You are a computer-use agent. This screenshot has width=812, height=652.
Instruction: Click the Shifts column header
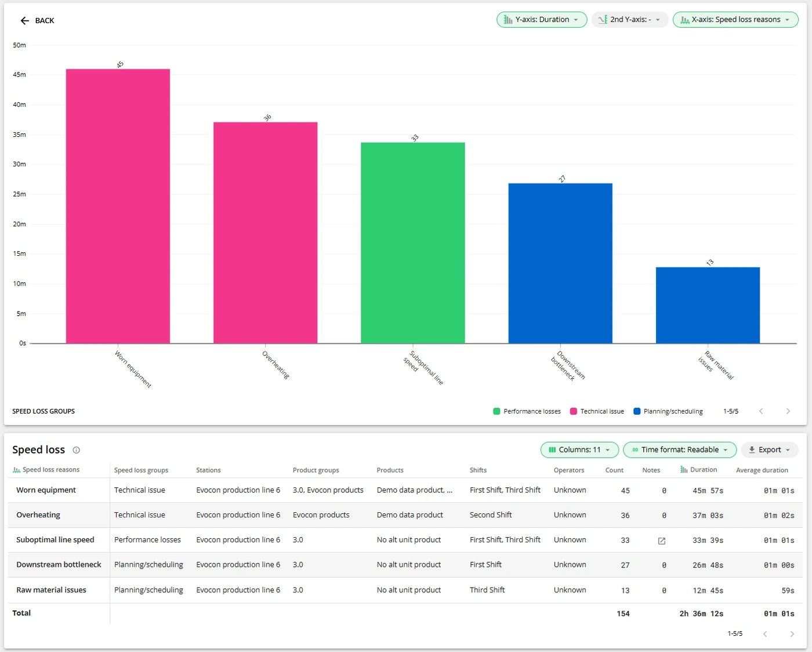(478, 470)
